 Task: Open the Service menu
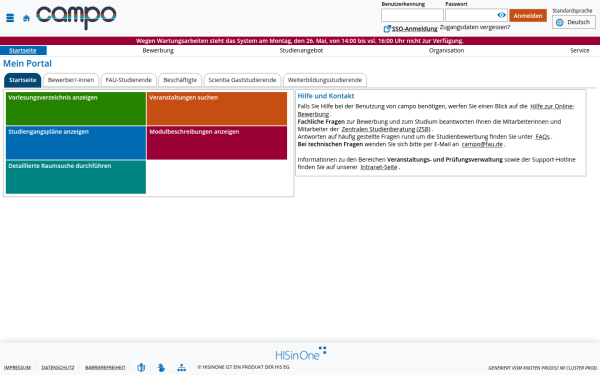point(579,51)
